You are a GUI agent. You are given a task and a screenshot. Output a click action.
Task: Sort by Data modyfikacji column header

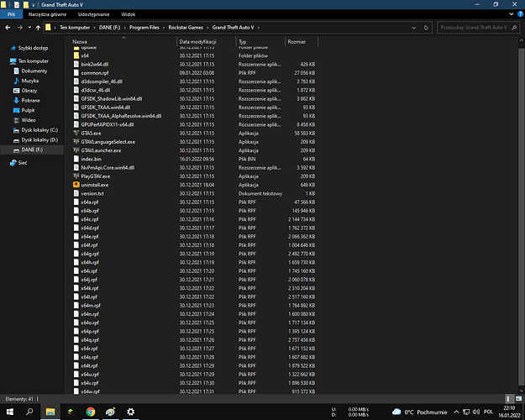point(197,42)
